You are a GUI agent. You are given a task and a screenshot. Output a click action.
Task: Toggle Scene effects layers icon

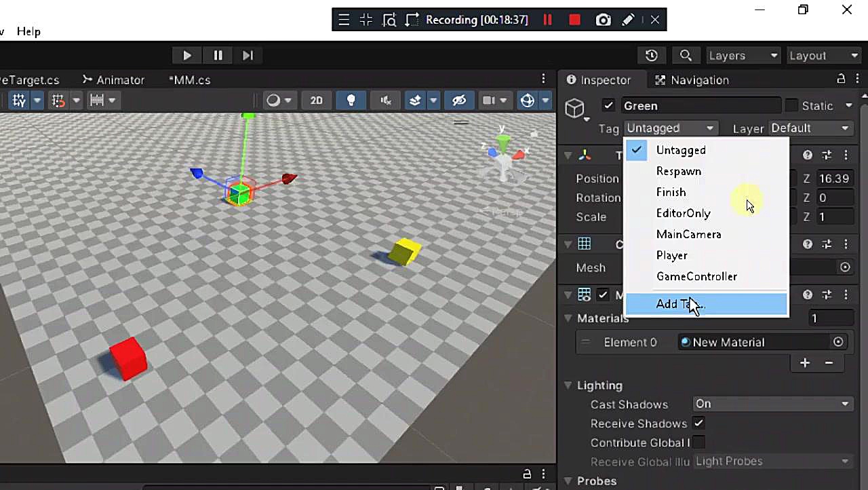(x=415, y=100)
